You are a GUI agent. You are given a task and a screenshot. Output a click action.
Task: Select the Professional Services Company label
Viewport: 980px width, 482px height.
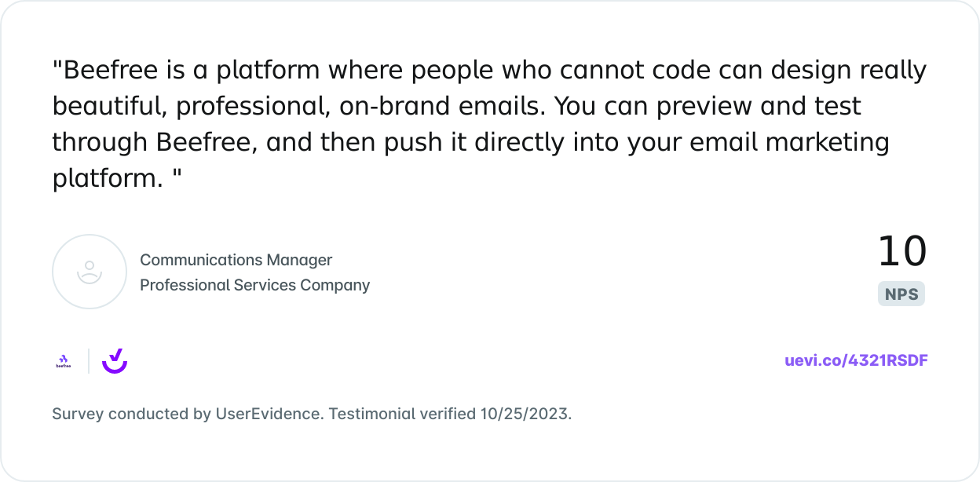(x=254, y=285)
